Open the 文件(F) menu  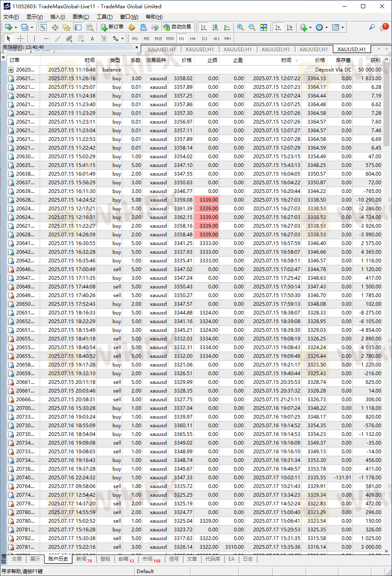[x=11, y=17]
